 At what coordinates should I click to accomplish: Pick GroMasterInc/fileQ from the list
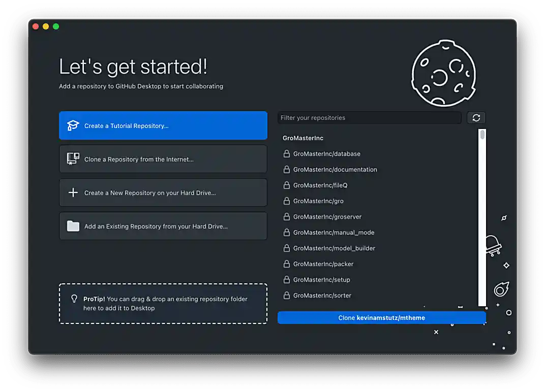[x=320, y=185]
